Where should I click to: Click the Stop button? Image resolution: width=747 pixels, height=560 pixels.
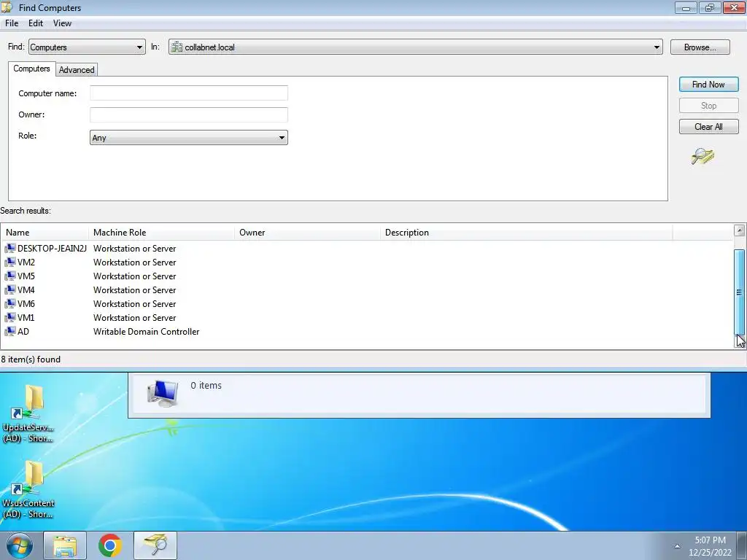pyautogui.click(x=708, y=106)
